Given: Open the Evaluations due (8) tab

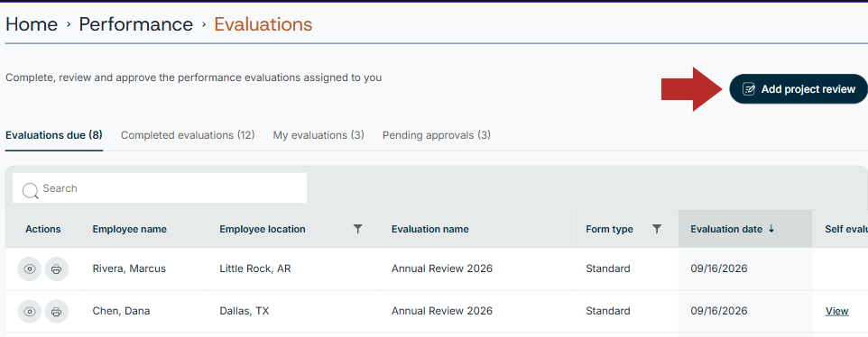Looking at the screenshot, I should (x=54, y=135).
